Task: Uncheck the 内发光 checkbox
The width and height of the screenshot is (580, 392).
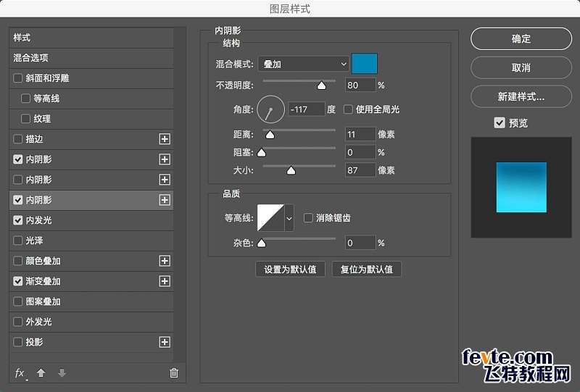Action: tap(17, 220)
